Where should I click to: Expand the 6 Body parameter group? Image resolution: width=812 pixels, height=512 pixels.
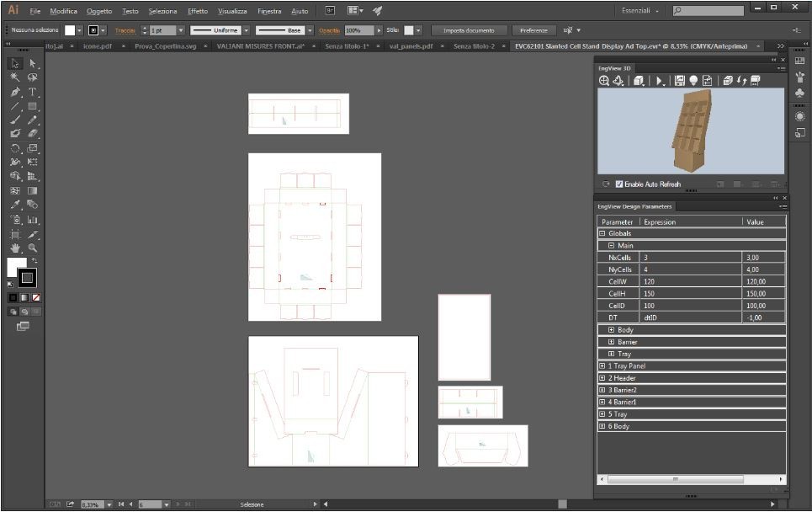(602, 426)
